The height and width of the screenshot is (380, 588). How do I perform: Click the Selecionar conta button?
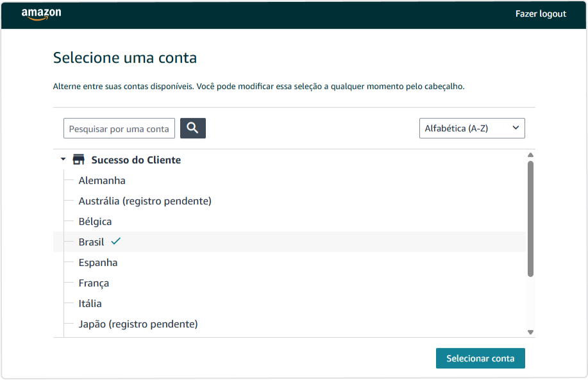(480, 358)
